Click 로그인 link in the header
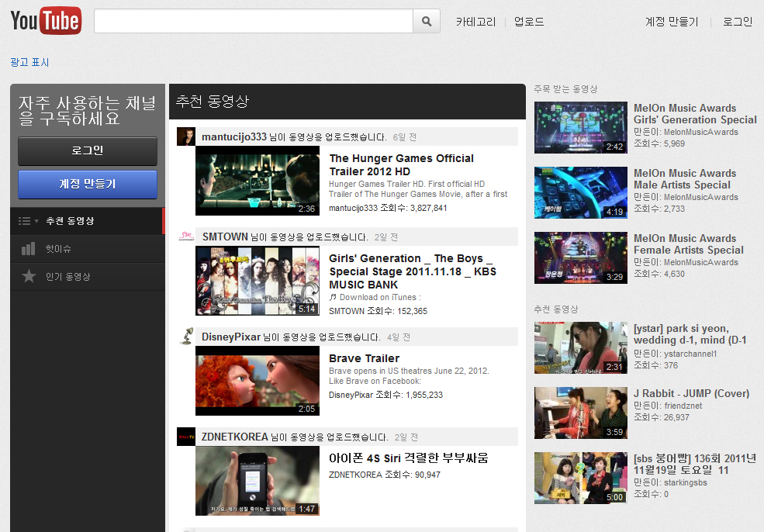The width and height of the screenshot is (764, 532). (737, 22)
